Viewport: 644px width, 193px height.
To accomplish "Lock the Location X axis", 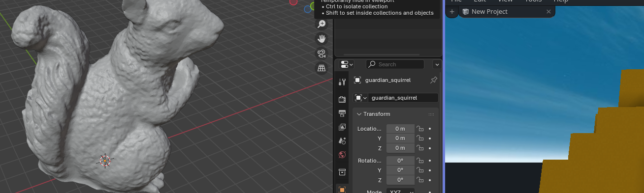I will [420, 129].
